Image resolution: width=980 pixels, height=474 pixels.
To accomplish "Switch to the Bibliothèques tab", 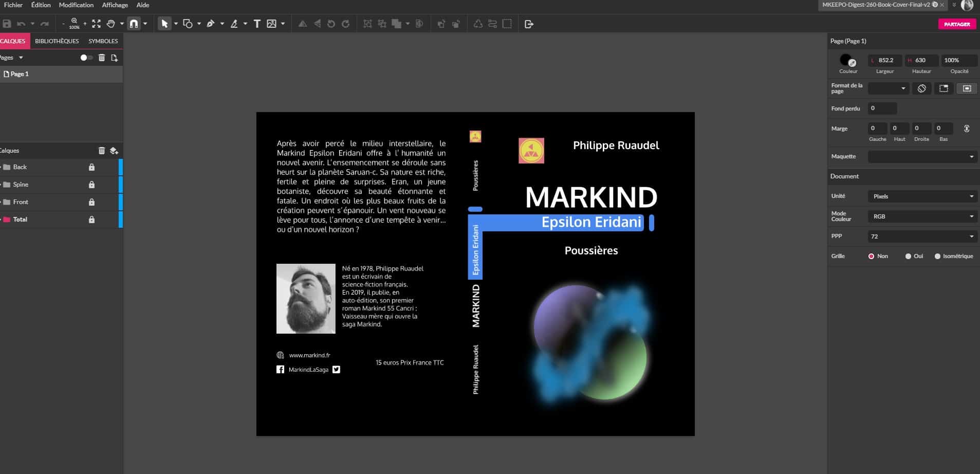I will (57, 41).
